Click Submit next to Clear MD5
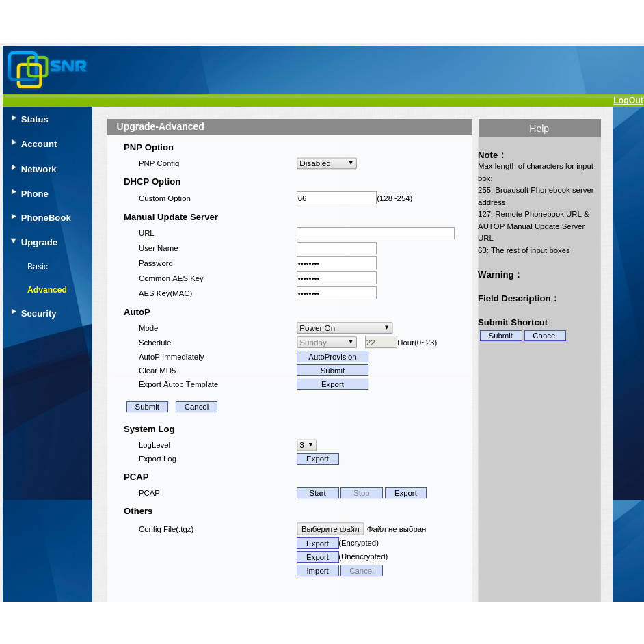Screen dimensions: 644x644 coord(332,371)
